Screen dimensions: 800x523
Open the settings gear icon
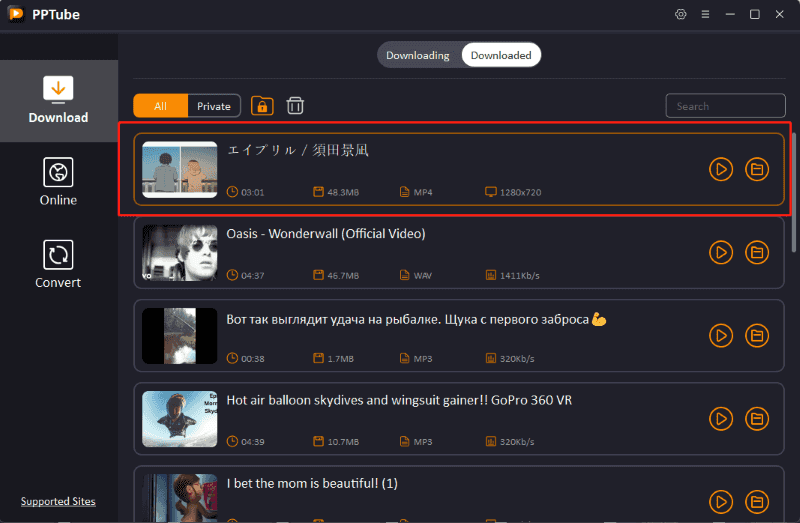(681, 14)
